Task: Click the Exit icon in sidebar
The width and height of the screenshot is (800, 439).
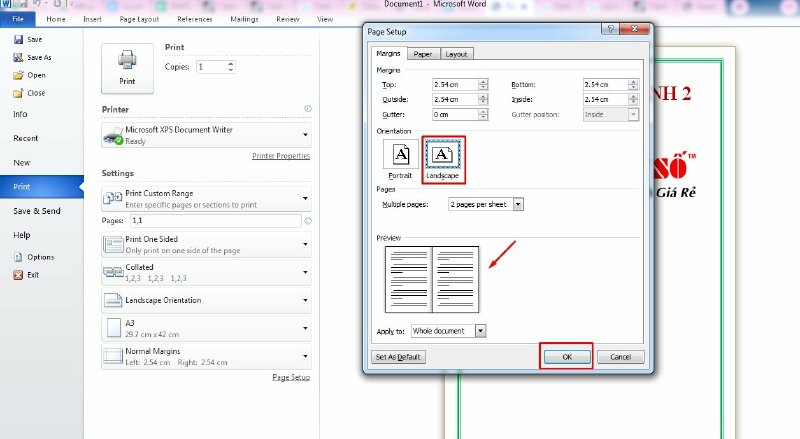Action: (x=18, y=275)
